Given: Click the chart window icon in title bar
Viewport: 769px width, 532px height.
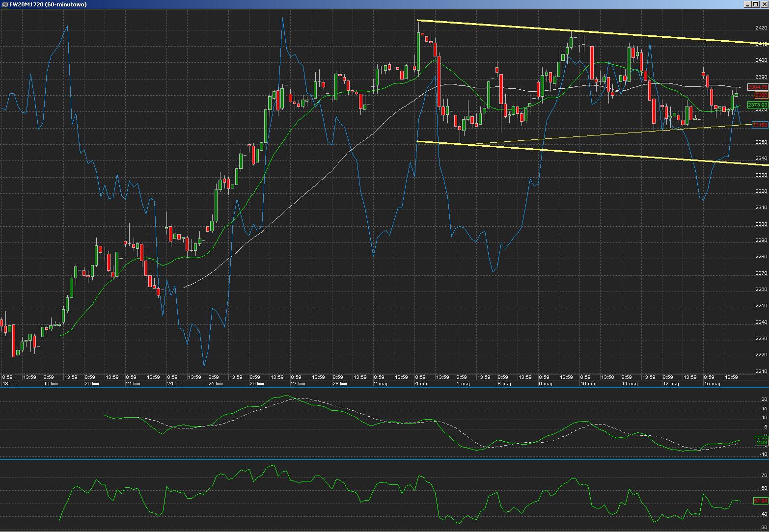Looking at the screenshot, I should click(x=4, y=4).
